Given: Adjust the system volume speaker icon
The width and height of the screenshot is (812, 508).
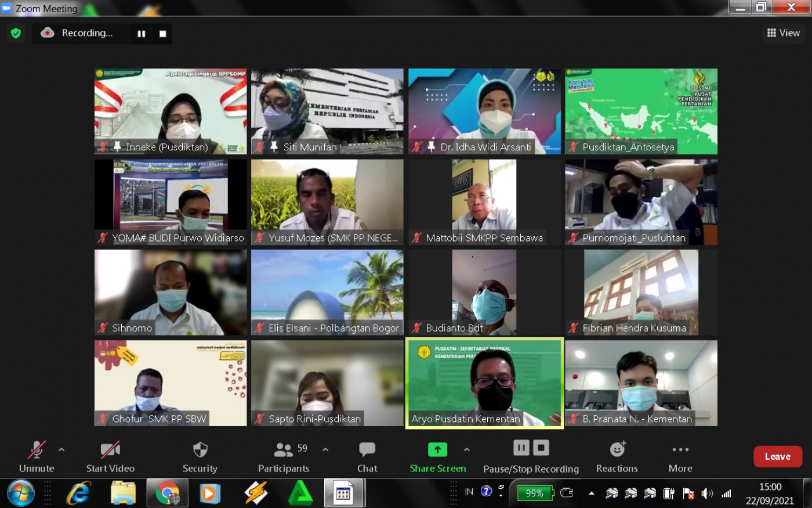Looking at the screenshot, I should (x=707, y=493).
